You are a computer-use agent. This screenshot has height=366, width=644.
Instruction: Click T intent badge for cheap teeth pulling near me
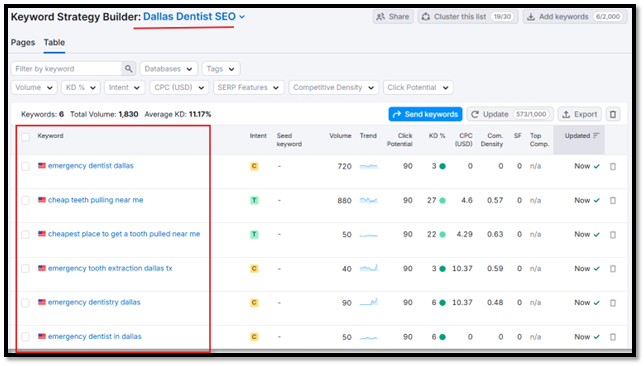click(x=254, y=200)
